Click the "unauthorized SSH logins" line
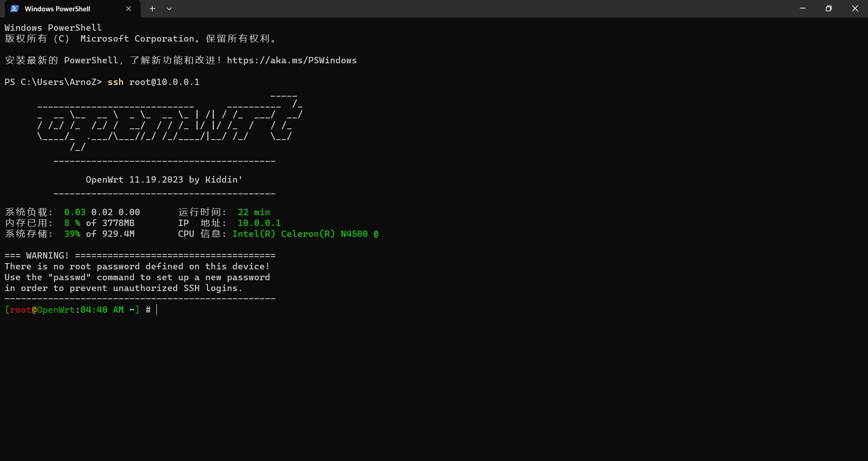This screenshot has width=868, height=461. click(x=123, y=288)
